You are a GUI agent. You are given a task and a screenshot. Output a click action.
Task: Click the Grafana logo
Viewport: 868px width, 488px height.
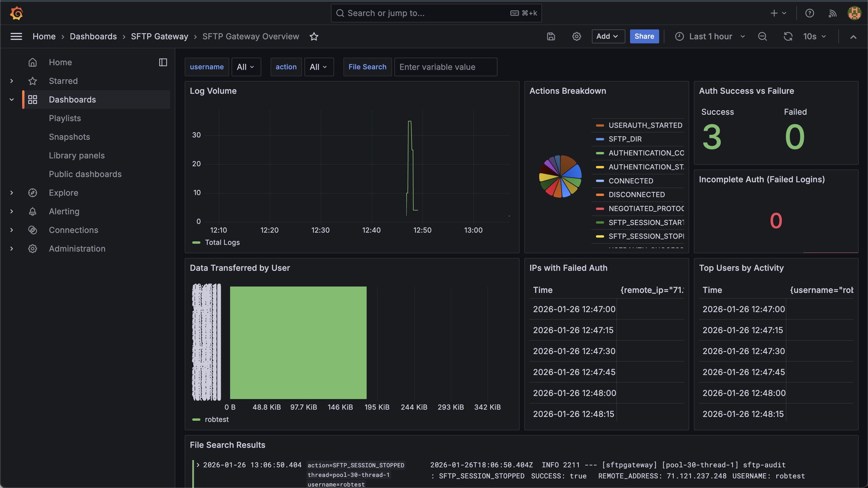pyautogui.click(x=16, y=13)
